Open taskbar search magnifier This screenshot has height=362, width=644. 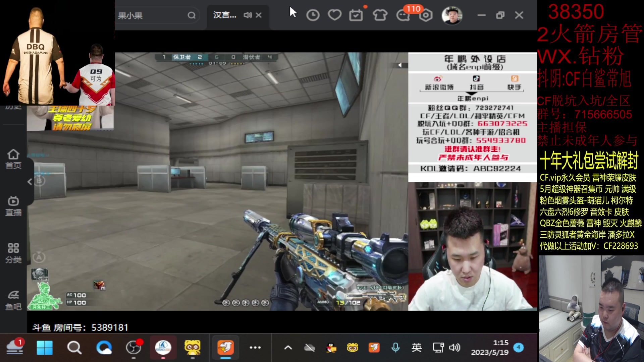click(x=74, y=348)
